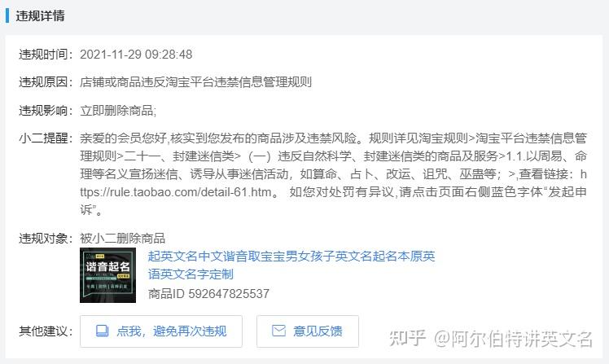Viewport: 609px width, 364px height.
Task: Click the 被小二删除商品 text
Action: tap(122, 238)
